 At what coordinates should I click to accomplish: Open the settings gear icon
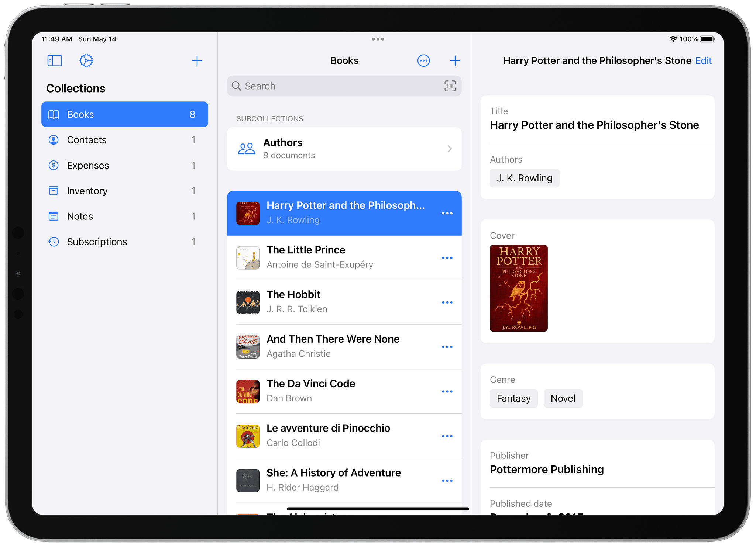(86, 60)
